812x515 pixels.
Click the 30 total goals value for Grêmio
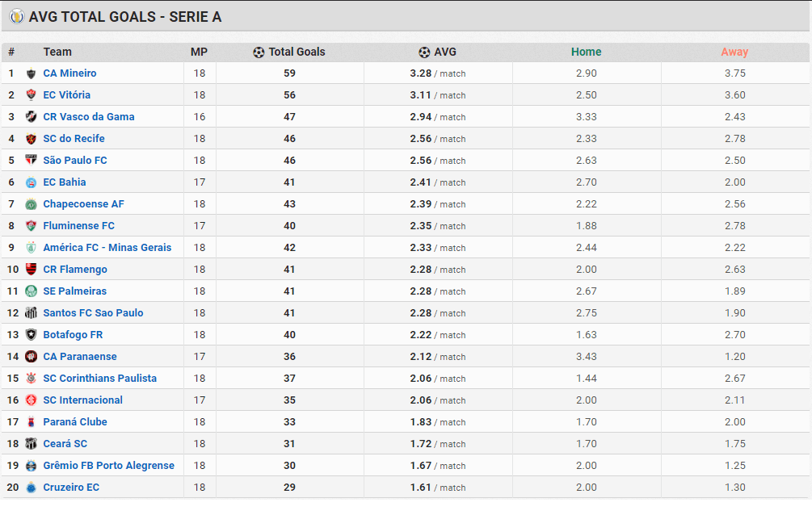pyautogui.click(x=289, y=465)
